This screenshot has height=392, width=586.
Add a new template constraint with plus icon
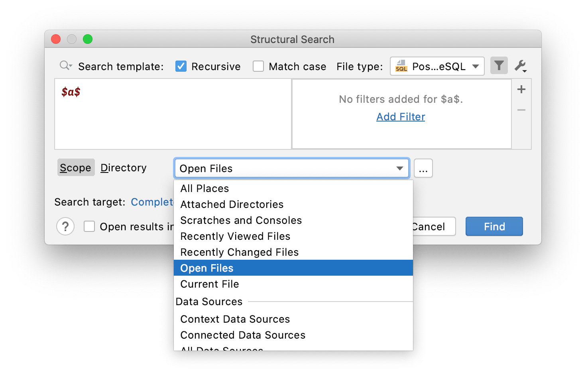521,89
